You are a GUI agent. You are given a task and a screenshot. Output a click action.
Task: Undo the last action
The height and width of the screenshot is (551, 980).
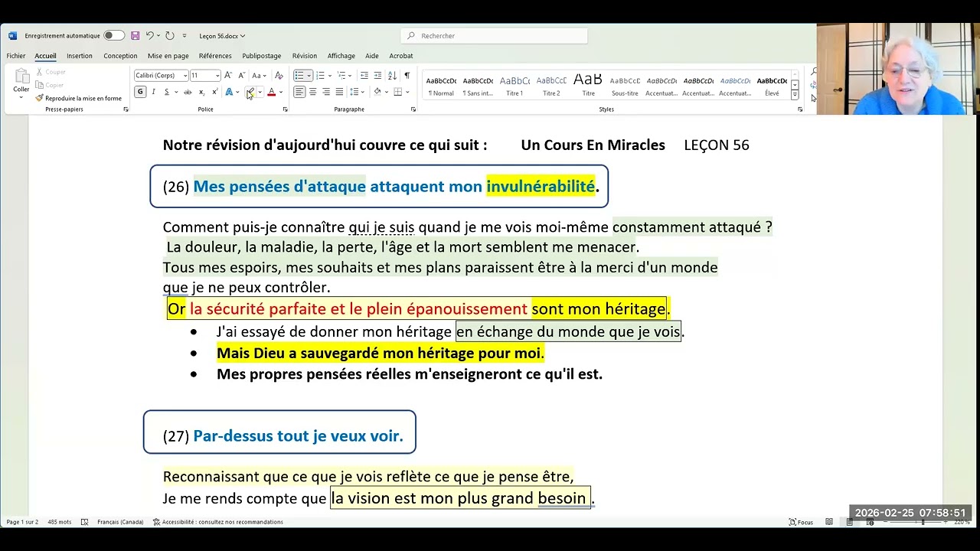(149, 35)
